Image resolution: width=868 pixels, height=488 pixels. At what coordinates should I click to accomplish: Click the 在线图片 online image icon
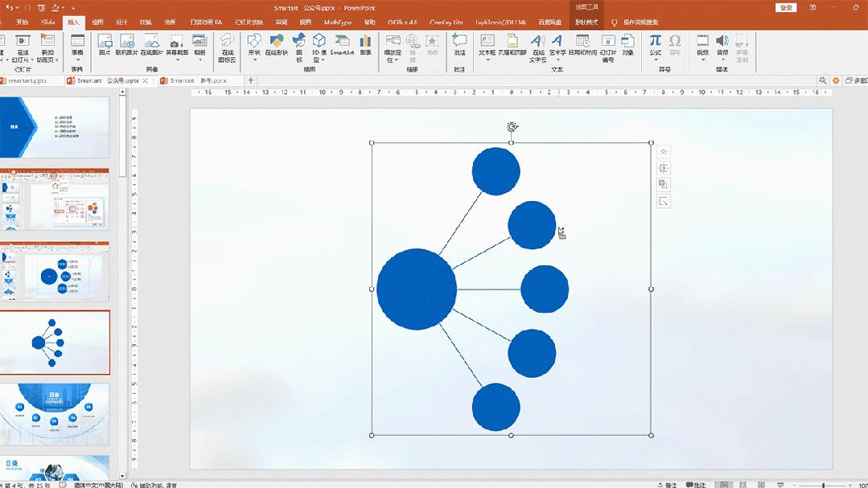[x=151, y=44]
